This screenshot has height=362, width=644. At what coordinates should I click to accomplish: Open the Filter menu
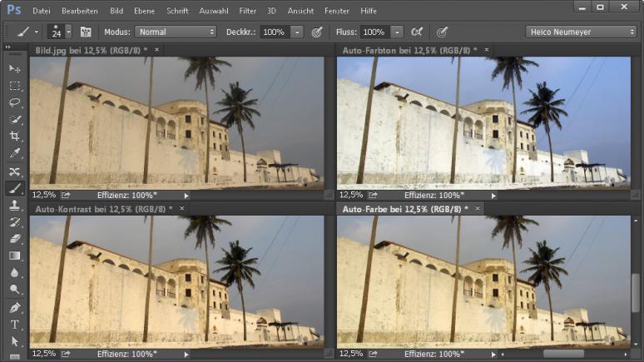[247, 11]
